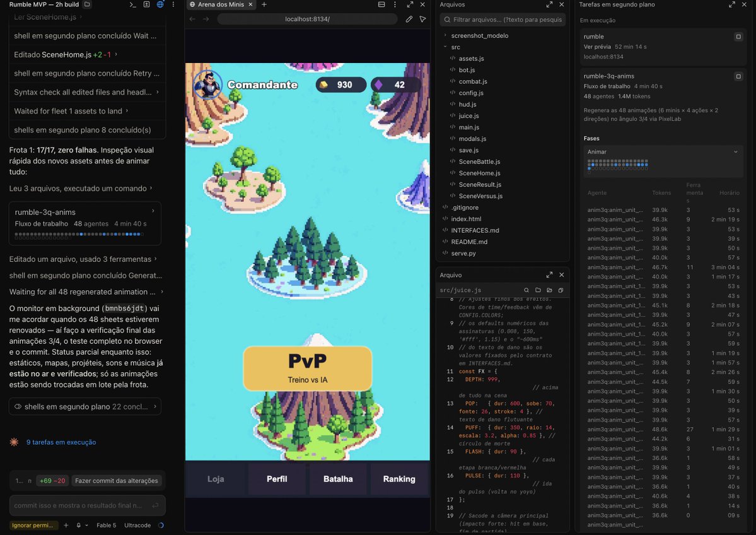This screenshot has width=756, height=535.
Task: Open serve.py in file tree
Action: [x=463, y=253]
